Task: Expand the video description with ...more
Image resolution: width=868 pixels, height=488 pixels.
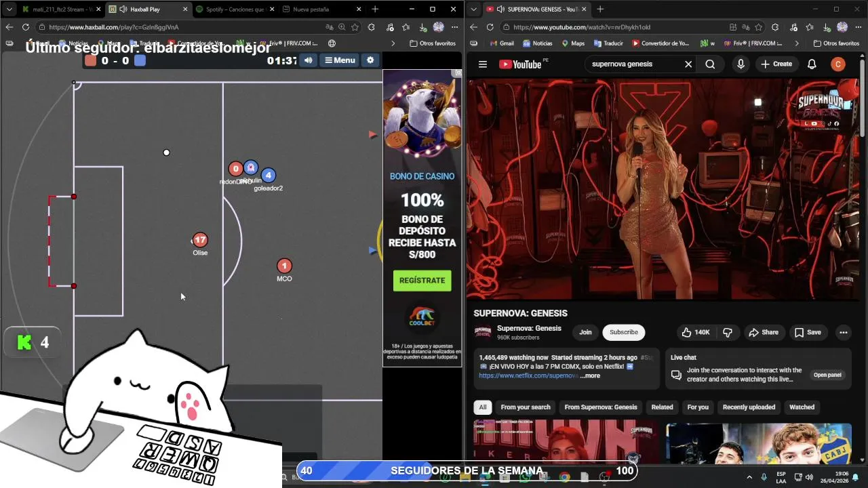Action: point(590,375)
